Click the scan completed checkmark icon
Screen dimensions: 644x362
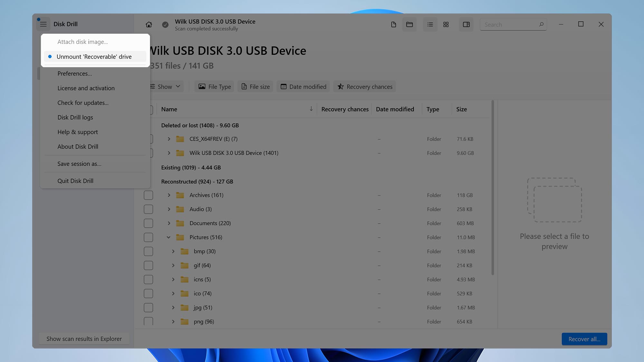[165, 24]
